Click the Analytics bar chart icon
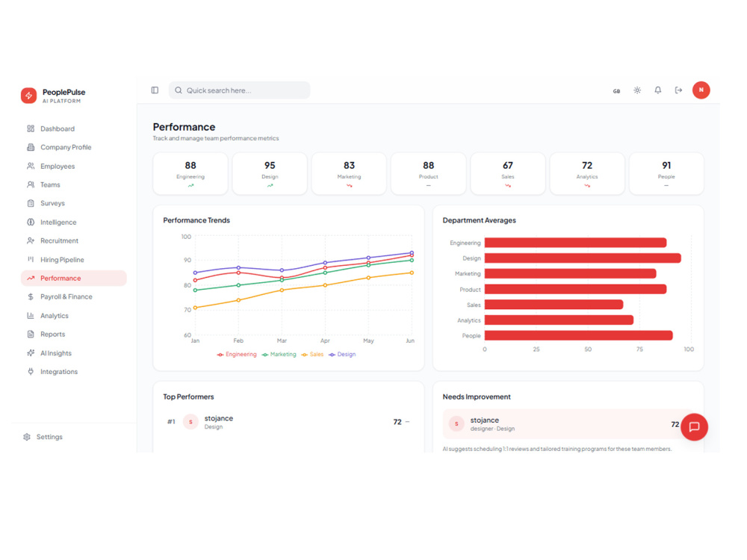This screenshot has height=560, width=747. tap(31, 316)
